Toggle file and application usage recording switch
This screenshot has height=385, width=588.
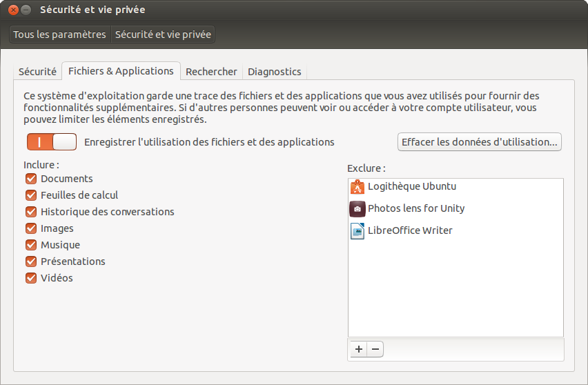pyautogui.click(x=52, y=142)
